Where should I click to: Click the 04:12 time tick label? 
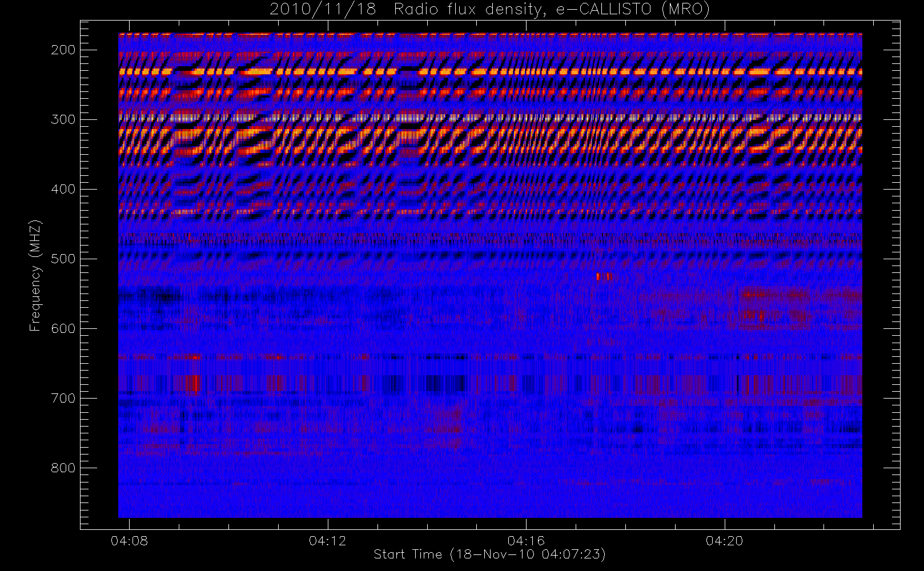(327, 540)
